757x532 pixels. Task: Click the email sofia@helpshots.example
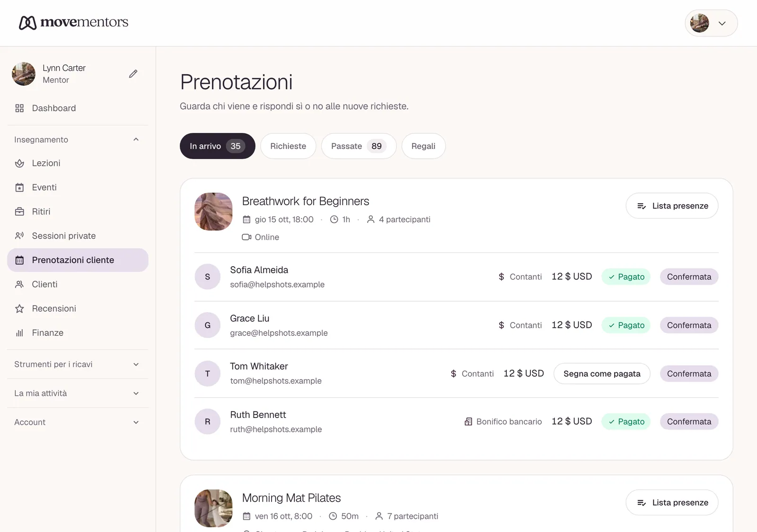click(x=277, y=285)
